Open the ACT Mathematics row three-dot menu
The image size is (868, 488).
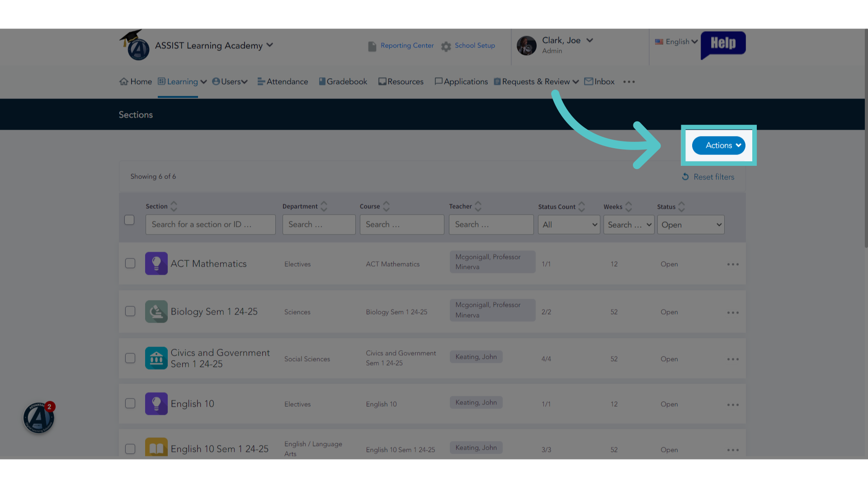point(733,264)
